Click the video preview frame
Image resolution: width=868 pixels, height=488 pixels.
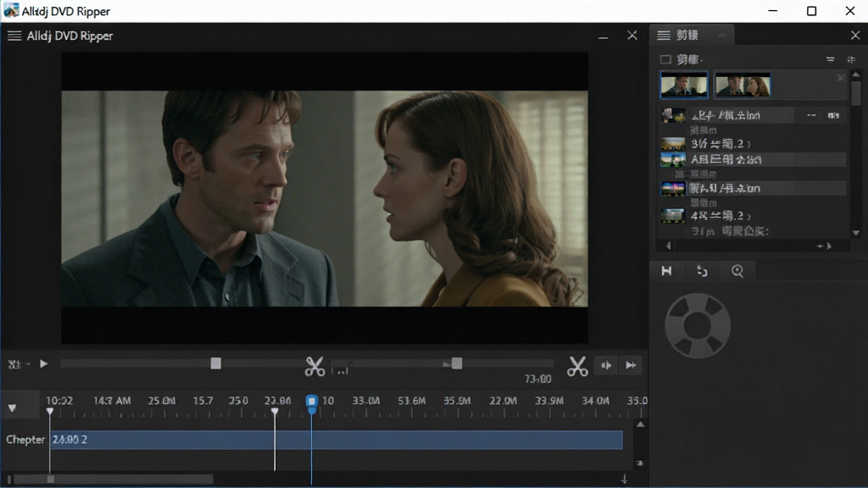(x=325, y=198)
